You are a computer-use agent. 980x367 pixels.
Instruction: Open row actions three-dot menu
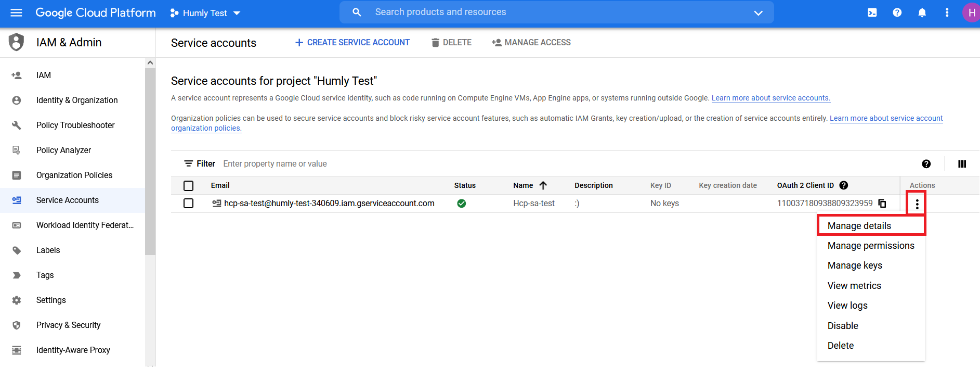point(917,204)
